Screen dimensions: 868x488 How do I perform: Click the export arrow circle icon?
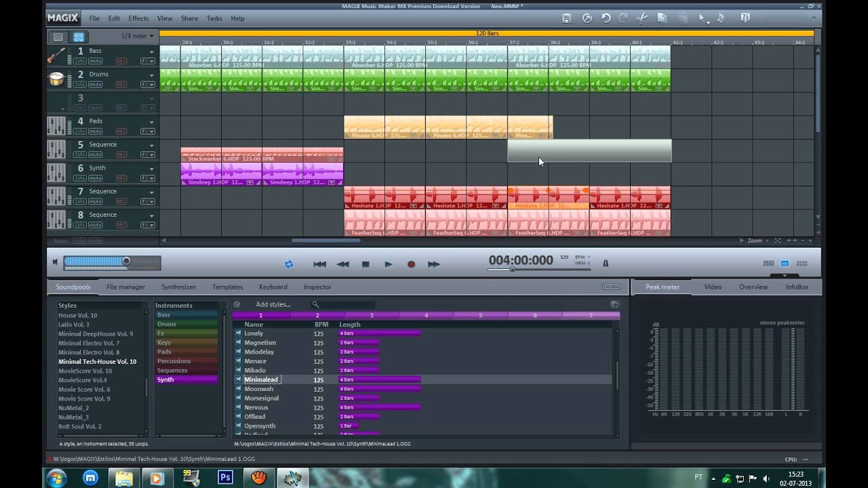[587, 18]
